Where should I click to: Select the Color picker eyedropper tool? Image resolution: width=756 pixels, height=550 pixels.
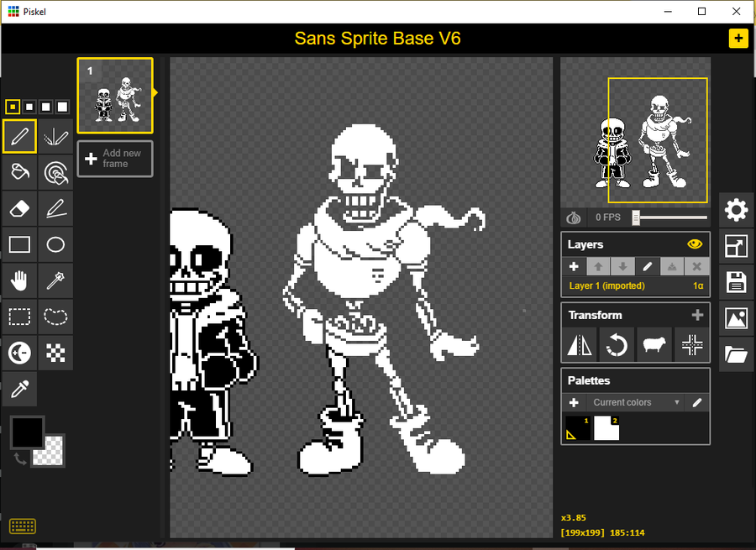pos(19,390)
